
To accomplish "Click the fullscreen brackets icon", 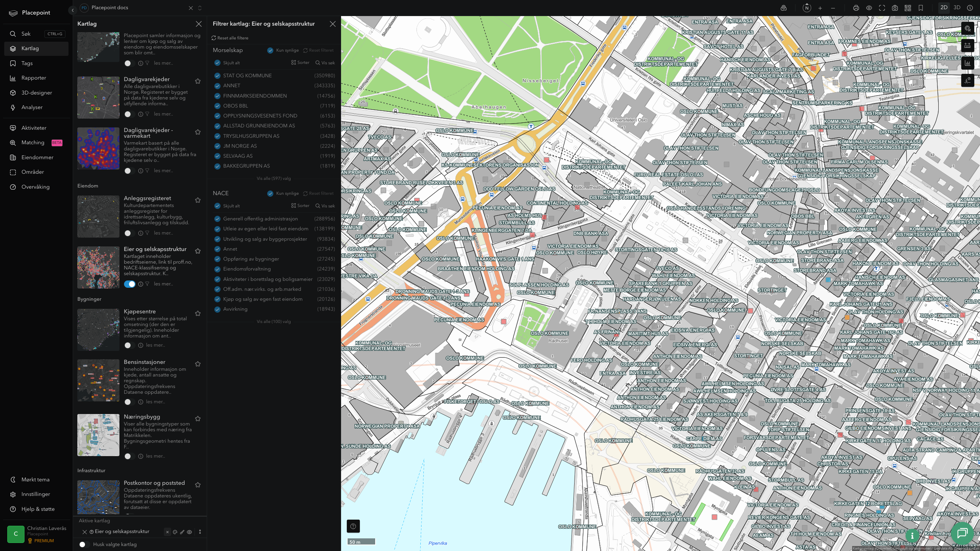I will pos(882,8).
